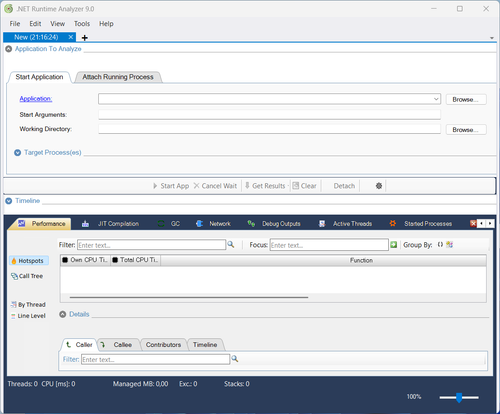Click the search icon beside top Filter box
This screenshot has width=500, height=414.
pyautogui.click(x=231, y=245)
